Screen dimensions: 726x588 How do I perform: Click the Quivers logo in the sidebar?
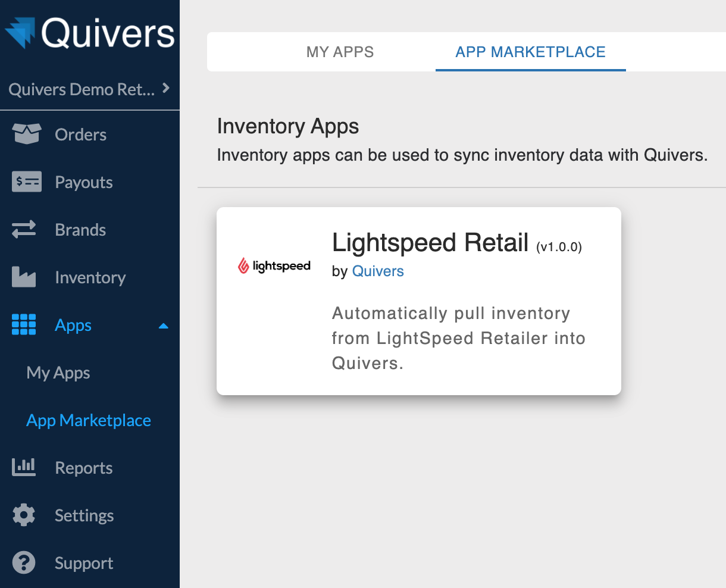coord(90,33)
